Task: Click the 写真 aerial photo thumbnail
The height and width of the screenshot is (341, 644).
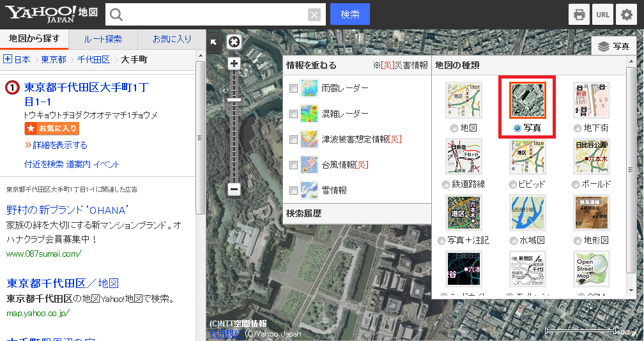Action: click(x=528, y=100)
